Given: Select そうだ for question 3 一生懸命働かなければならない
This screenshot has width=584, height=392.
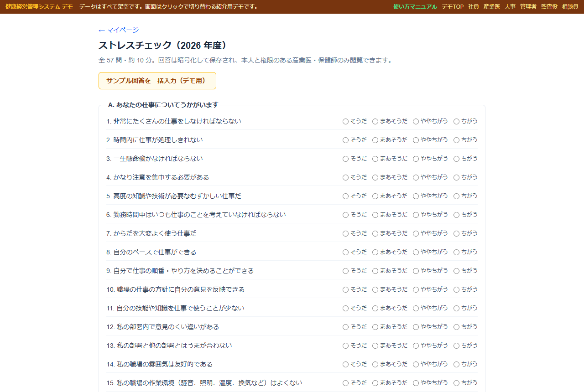Looking at the screenshot, I should point(345,159).
